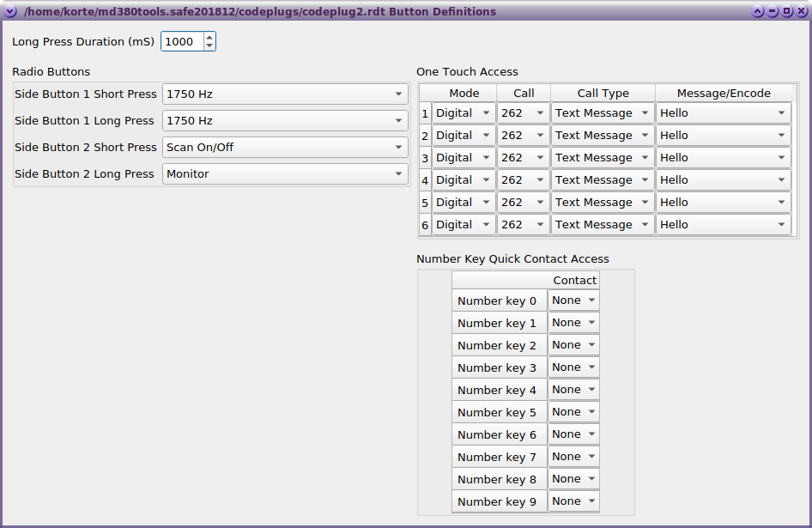Click the Call Type column header
This screenshot has width=812, height=528.
click(603, 94)
